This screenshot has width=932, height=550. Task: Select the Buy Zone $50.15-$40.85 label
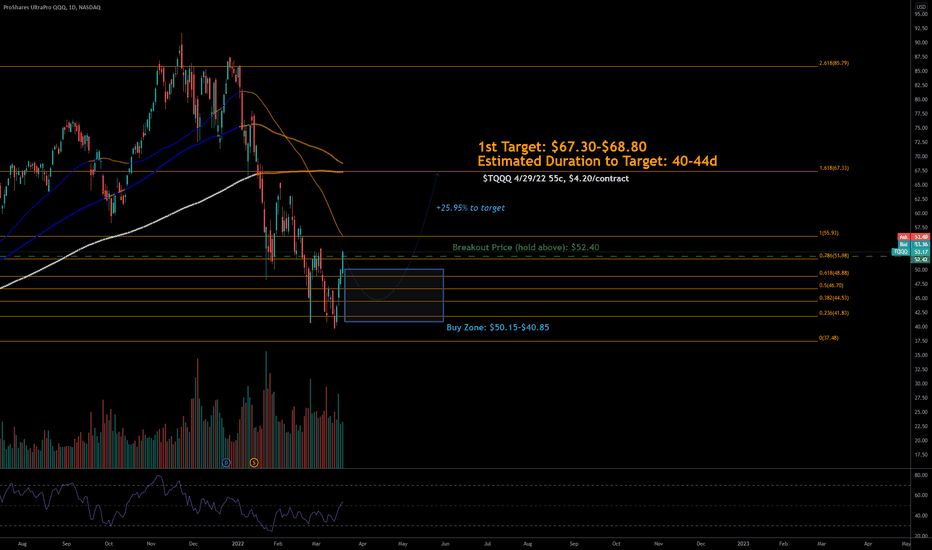(498, 327)
